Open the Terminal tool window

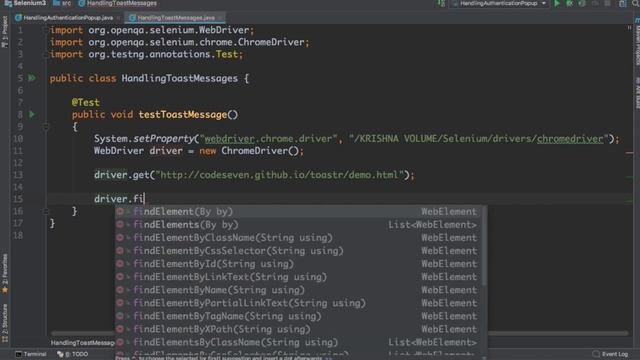tap(31, 354)
